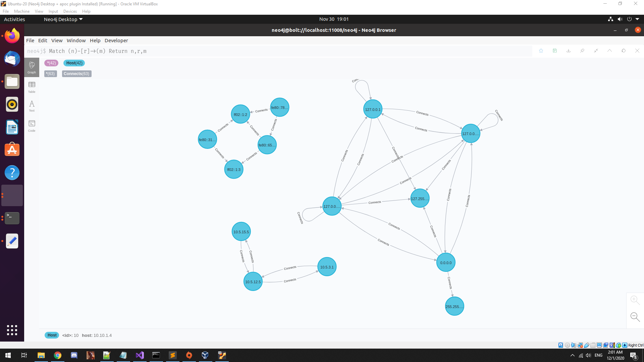
Task: Exit fullscreen with collapse-arrows icon
Action: 596,51
